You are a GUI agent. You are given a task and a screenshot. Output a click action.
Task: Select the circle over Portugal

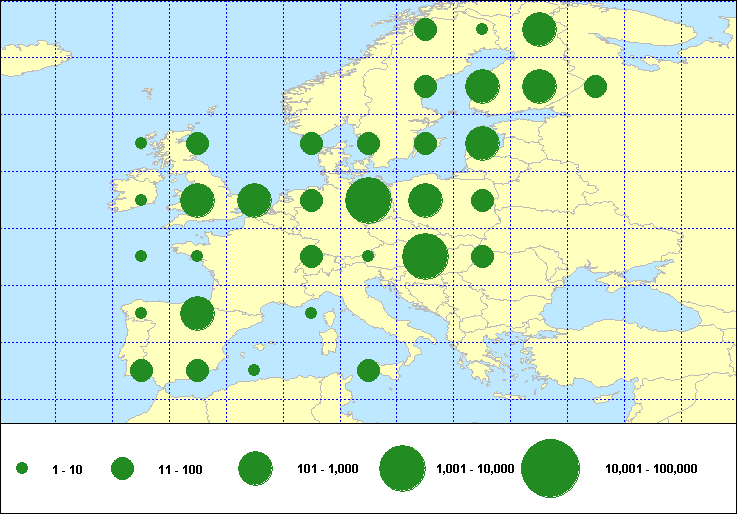(x=141, y=370)
